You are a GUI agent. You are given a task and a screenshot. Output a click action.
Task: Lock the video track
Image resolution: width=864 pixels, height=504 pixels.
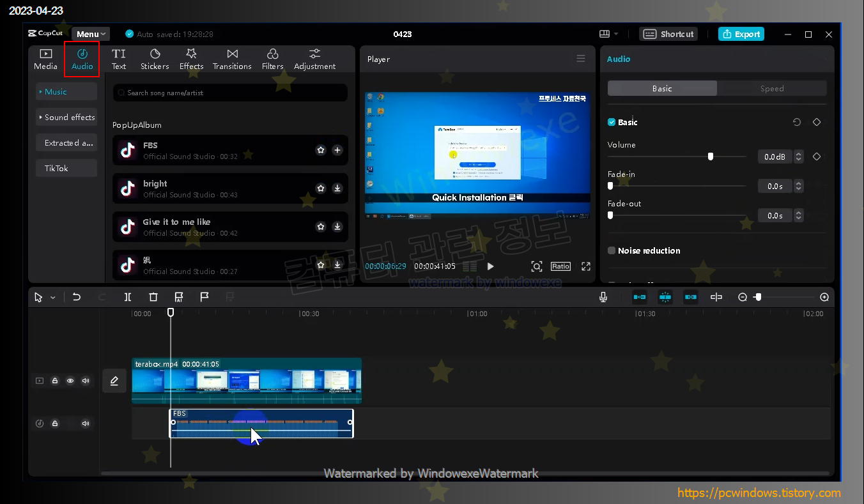pos(55,381)
